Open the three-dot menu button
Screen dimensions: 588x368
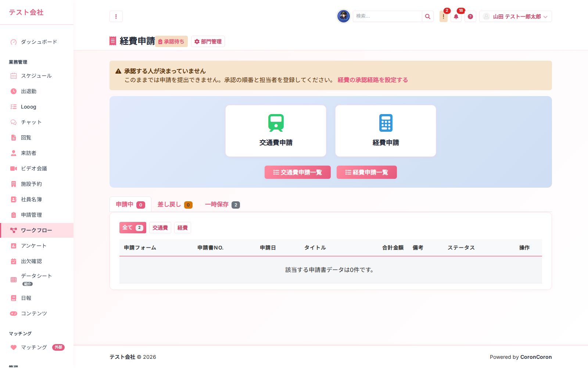click(116, 16)
